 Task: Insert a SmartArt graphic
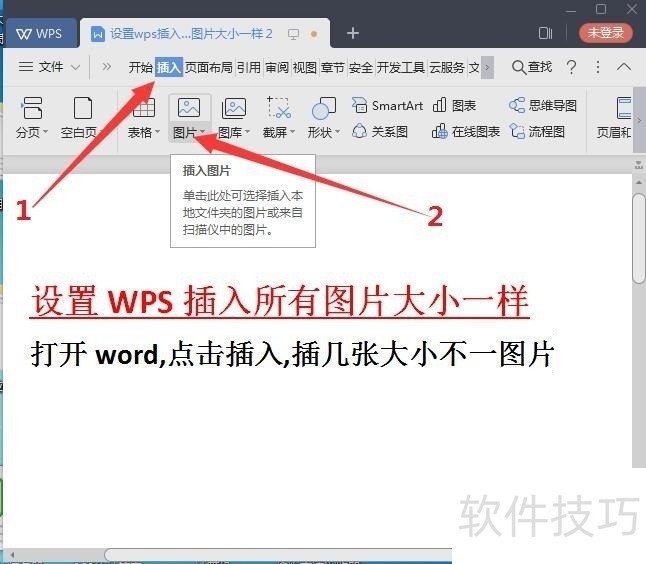point(388,105)
